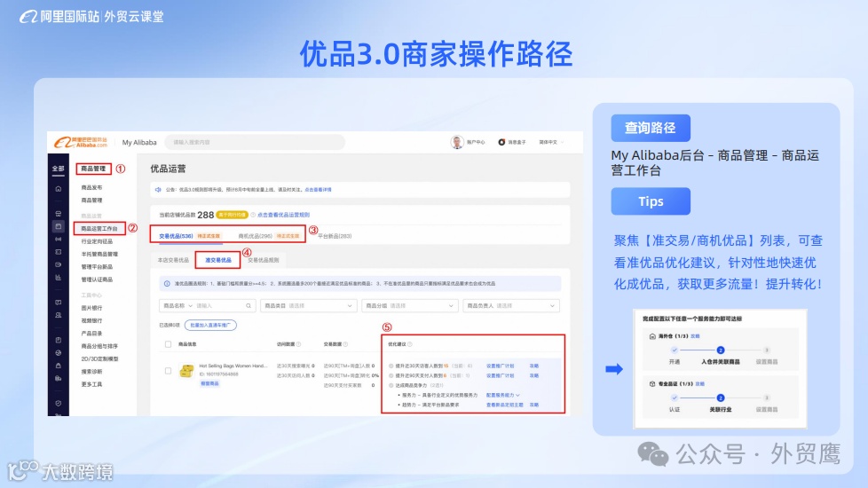Image resolution: width=868 pixels, height=488 pixels.
Task: Click 设置推广计划 for 30天访客 row
Action: coord(500,366)
